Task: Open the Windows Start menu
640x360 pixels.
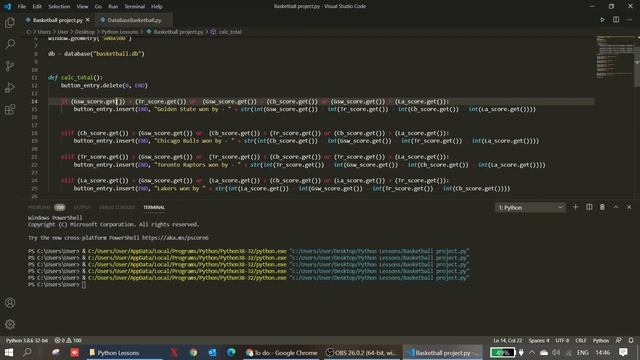Action: coord(9,352)
